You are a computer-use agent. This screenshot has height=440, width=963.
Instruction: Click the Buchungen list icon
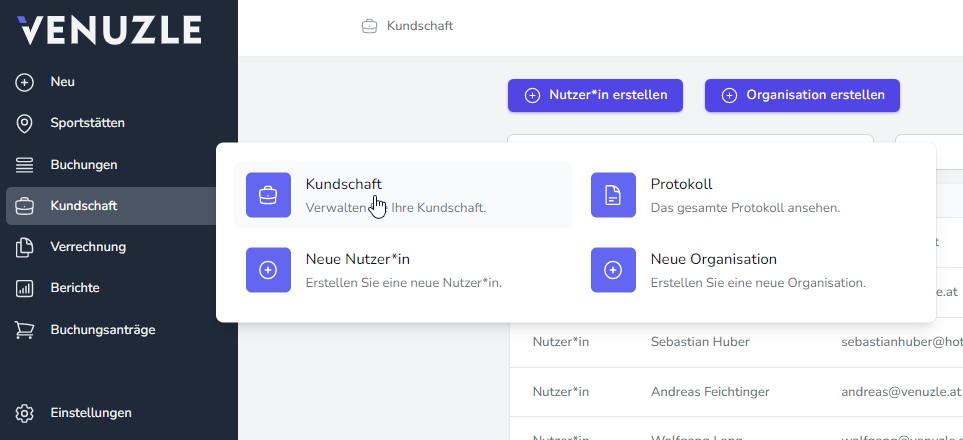(x=25, y=164)
